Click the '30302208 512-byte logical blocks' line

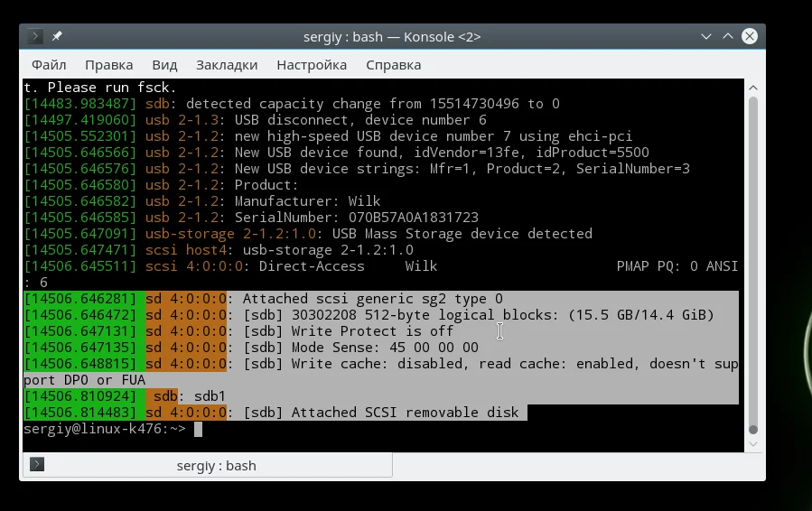click(369, 315)
